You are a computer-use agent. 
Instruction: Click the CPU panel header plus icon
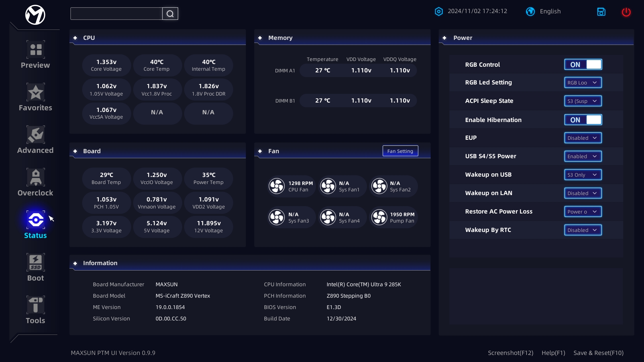[x=75, y=38]
